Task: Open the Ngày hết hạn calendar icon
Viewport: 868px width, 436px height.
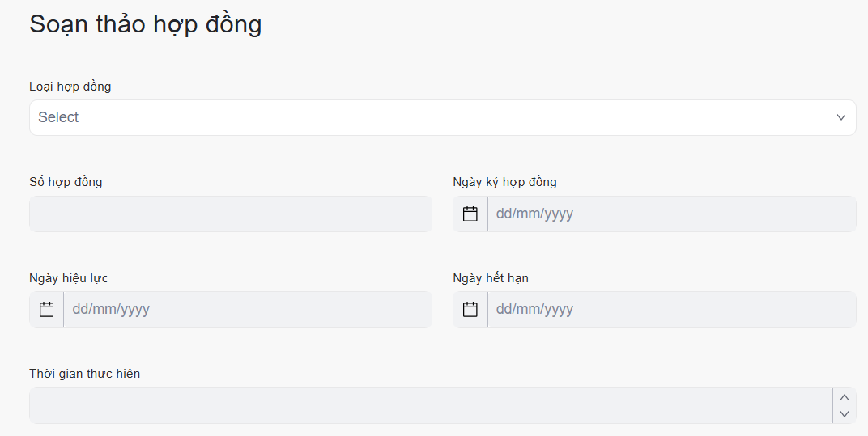Action: click(470, 309)
